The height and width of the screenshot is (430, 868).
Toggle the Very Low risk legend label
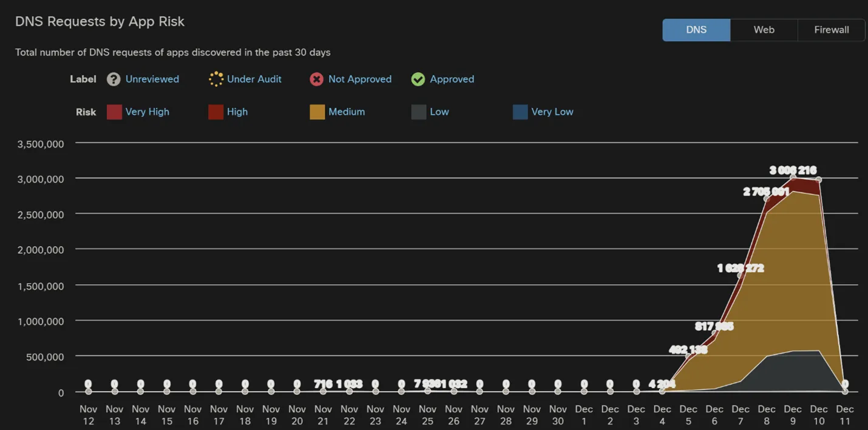[552, 112]
